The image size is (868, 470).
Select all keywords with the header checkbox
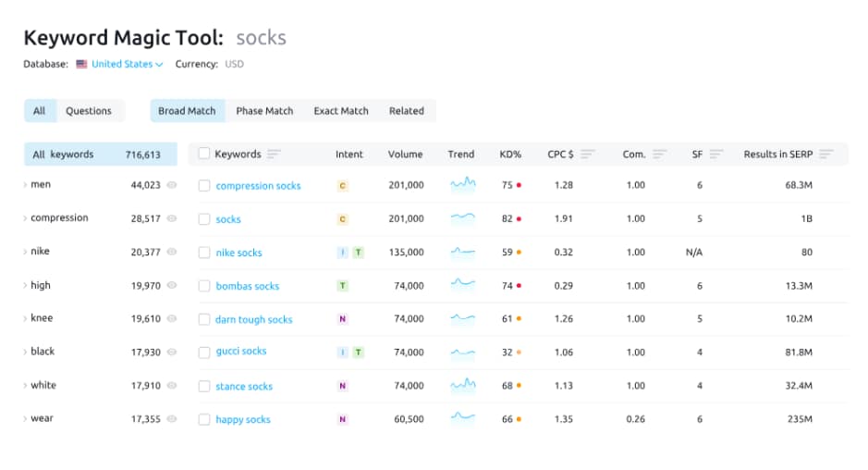(x=204, y=155)
